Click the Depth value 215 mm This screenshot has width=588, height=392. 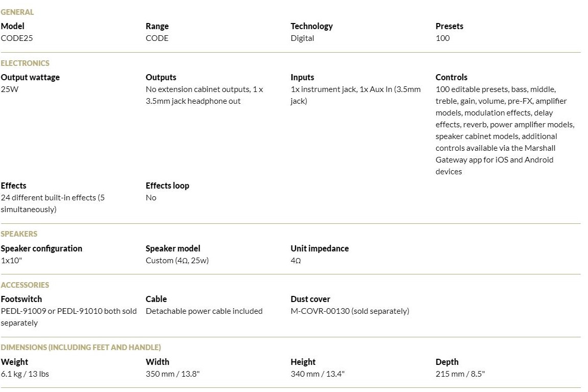pyautogui.click(x=449, y=374)
